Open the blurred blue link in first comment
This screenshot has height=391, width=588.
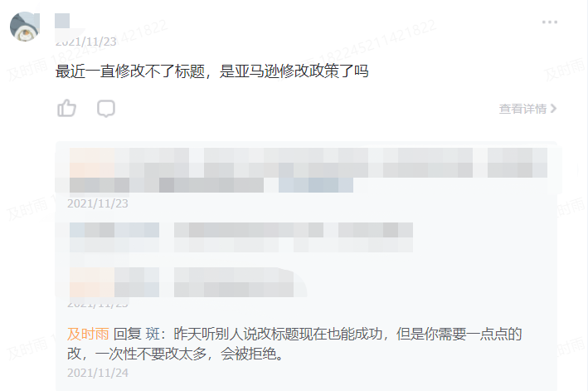click(316, 185)
